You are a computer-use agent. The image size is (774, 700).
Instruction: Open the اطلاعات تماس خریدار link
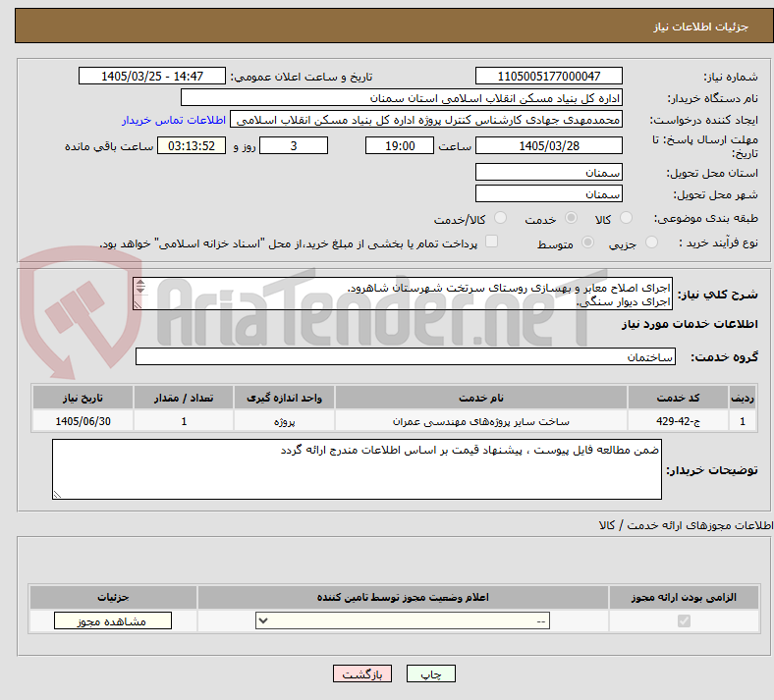coord(174,120)
